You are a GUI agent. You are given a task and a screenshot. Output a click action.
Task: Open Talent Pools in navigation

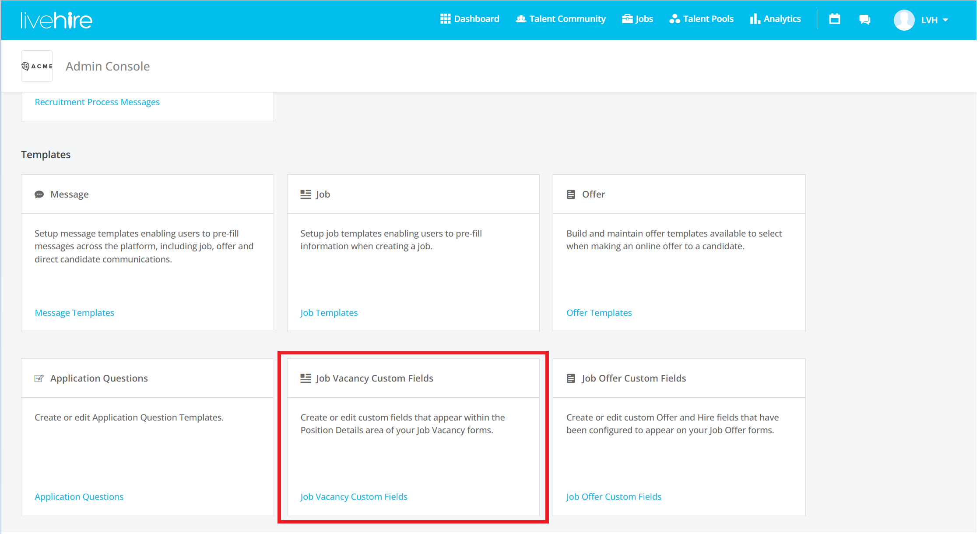[x=701, y=19]
